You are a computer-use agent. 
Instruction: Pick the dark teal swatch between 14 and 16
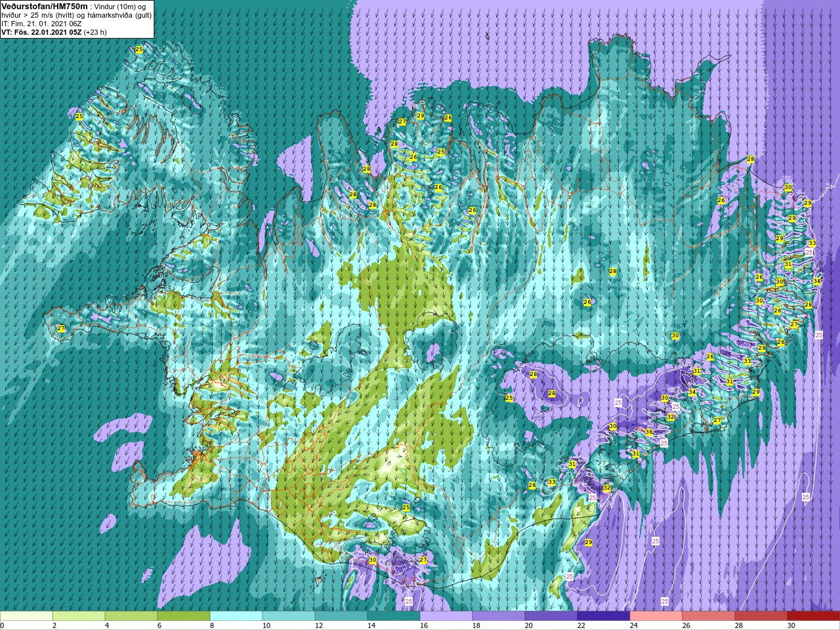point(394,616)
